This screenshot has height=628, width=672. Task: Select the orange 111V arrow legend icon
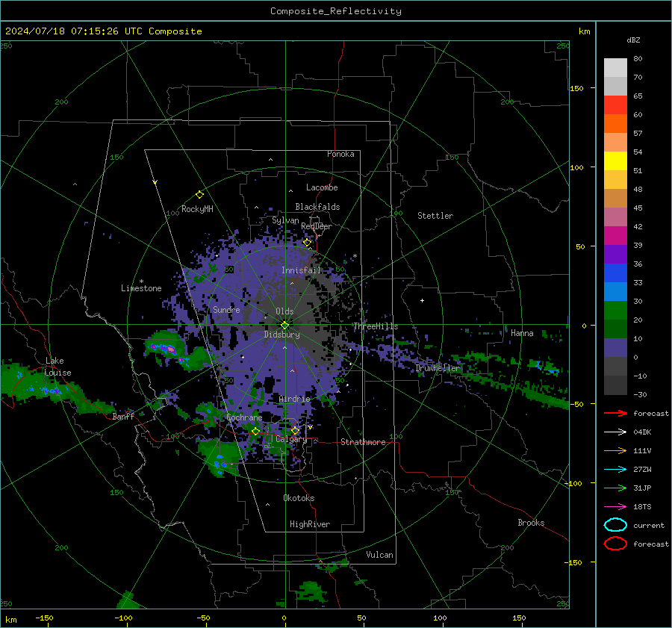pyautogui.click(x=615, y=450)
